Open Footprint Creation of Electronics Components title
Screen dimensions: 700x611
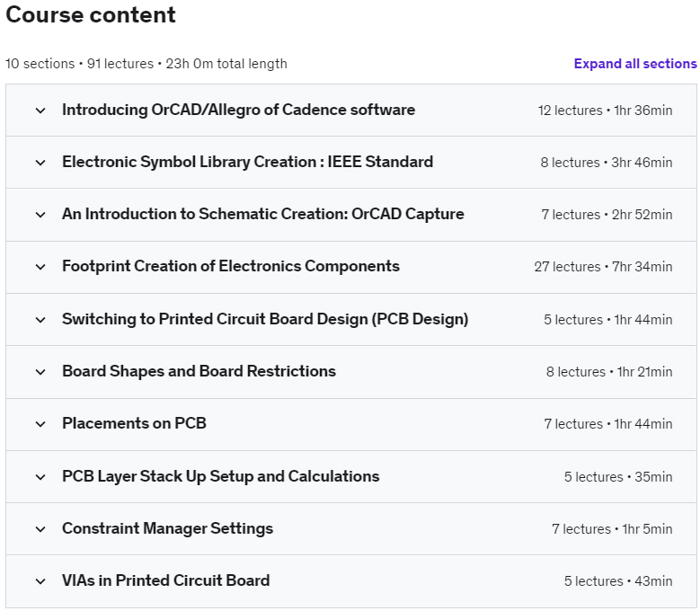coord(231,266)
